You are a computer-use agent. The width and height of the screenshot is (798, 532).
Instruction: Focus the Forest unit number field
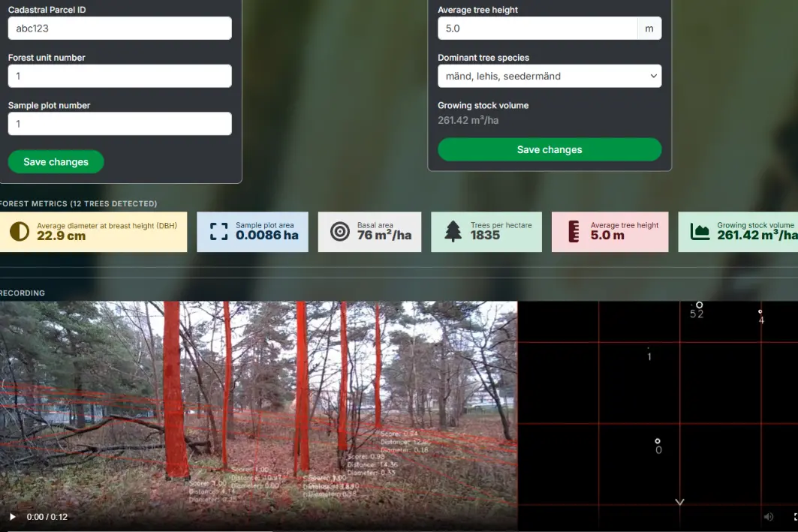tap(119, 77)
